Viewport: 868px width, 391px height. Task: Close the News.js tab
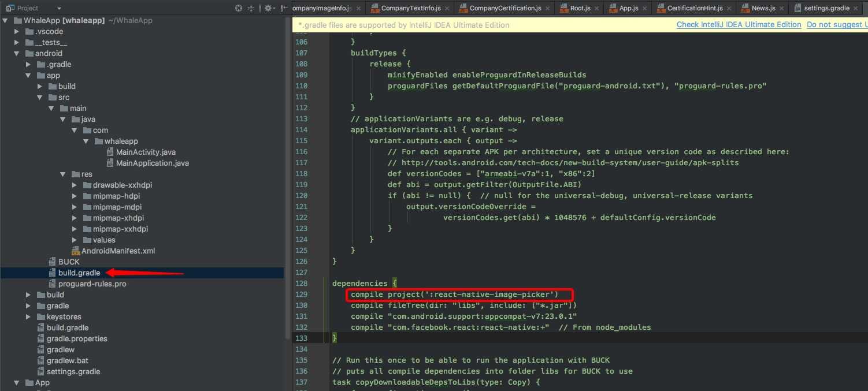(781, 8)
